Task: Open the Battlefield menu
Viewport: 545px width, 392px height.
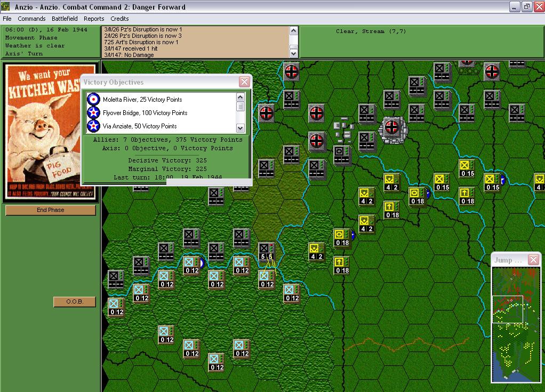Action: pos(65,19)
